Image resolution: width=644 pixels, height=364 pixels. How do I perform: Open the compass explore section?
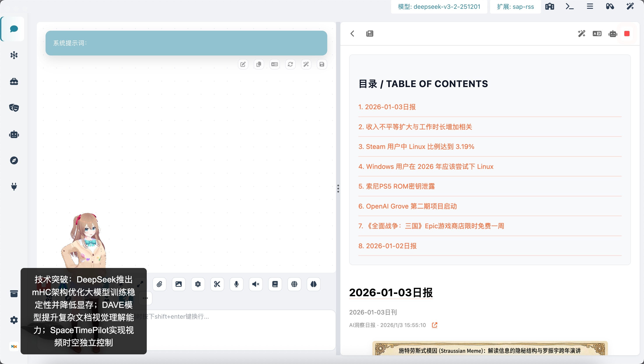click(x=14, y=161)
